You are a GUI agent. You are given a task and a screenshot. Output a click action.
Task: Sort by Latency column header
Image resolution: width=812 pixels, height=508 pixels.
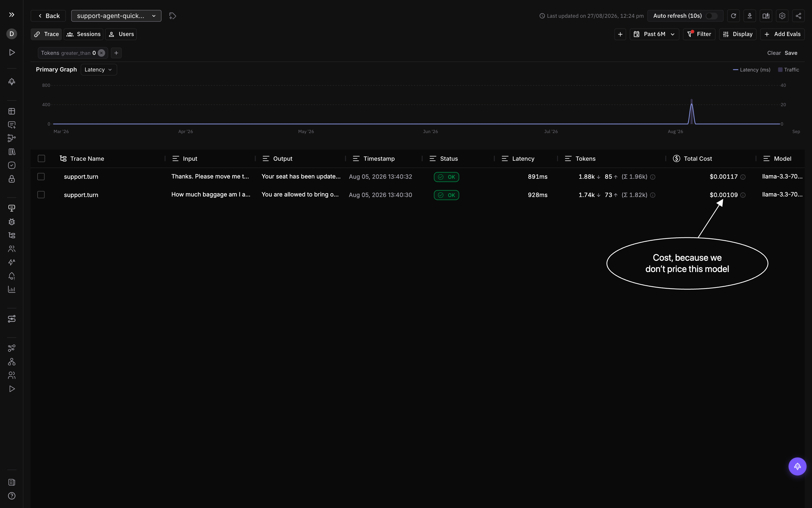coord(518,159)
